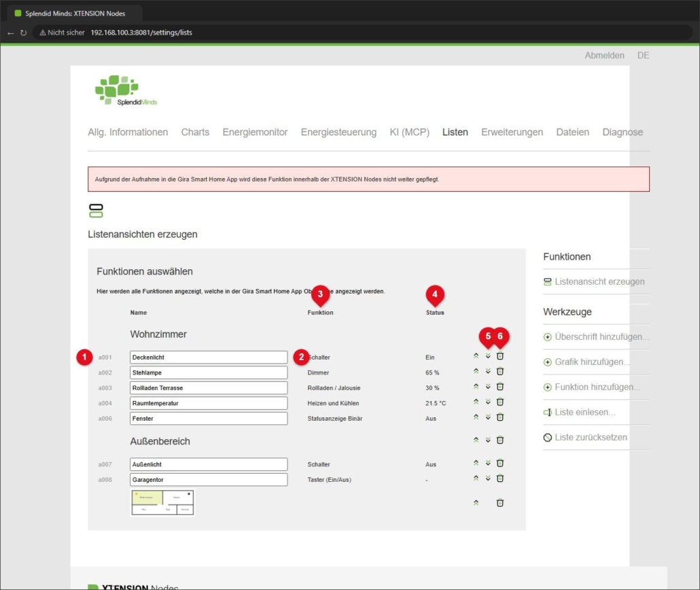Open the DE language selector
This screenshot has height=590, width=700.
click(x=644, y=55)
